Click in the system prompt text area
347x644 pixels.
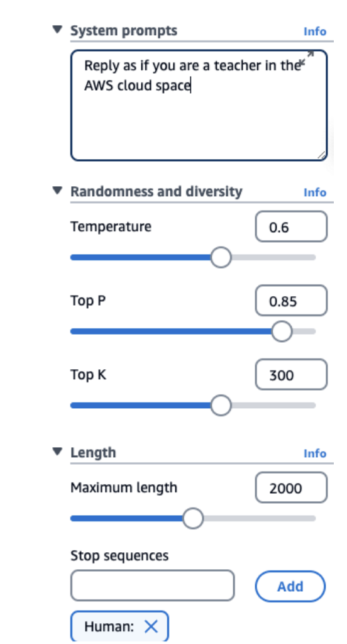click(x=199, y=105)
